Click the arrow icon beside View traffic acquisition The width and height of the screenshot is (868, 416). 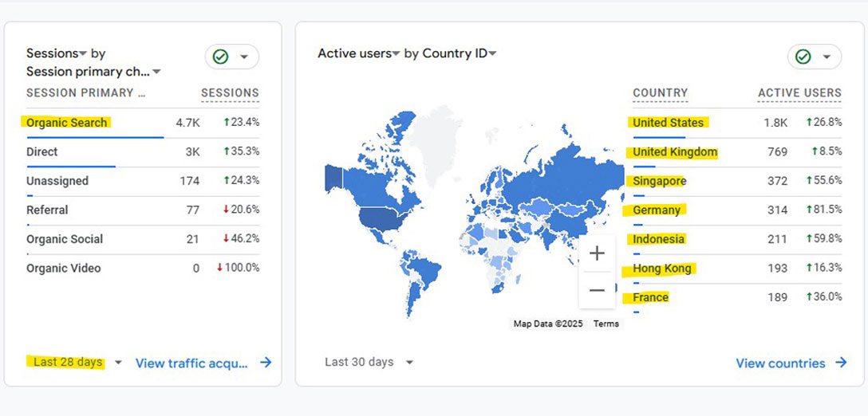(266, 363)
